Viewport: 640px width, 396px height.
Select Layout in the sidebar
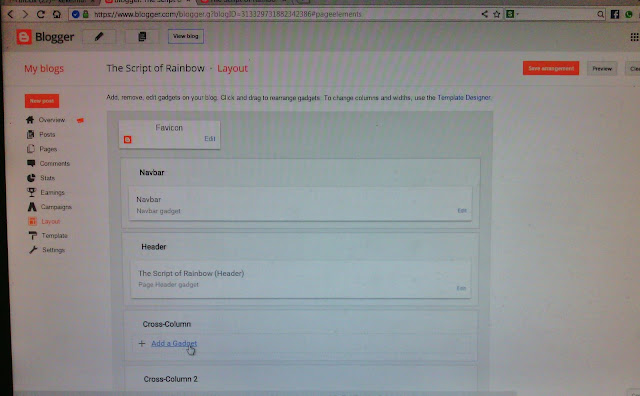pyautogui.click(x=51, y=221)
